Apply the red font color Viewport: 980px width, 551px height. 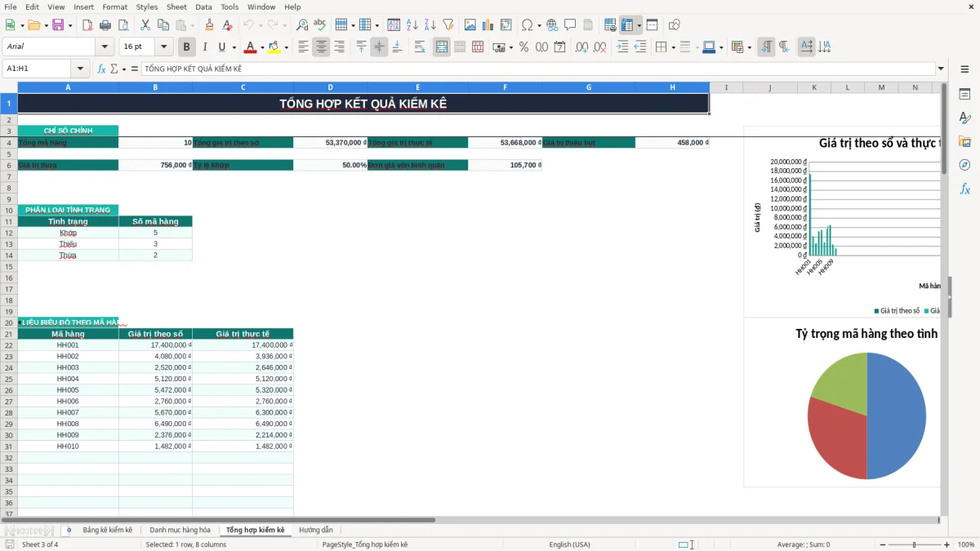(250, 47)
